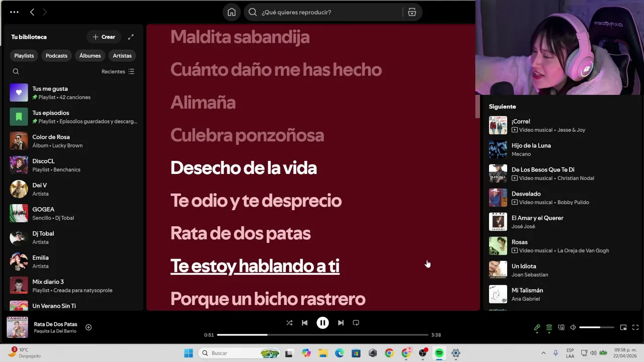Play 'Un Idiota' by Joan Sebastian
Screen dimensions: 644x362
click(x=561, y=270)
